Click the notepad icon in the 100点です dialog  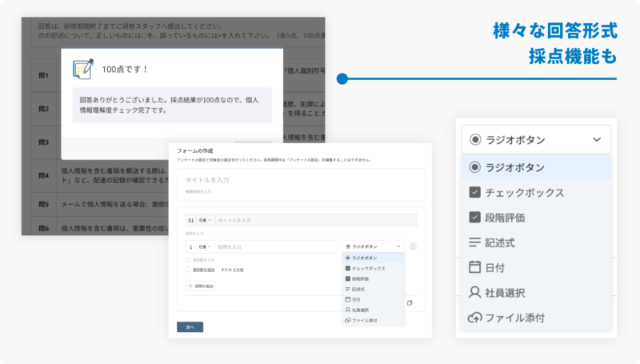(x=84, y=70)
